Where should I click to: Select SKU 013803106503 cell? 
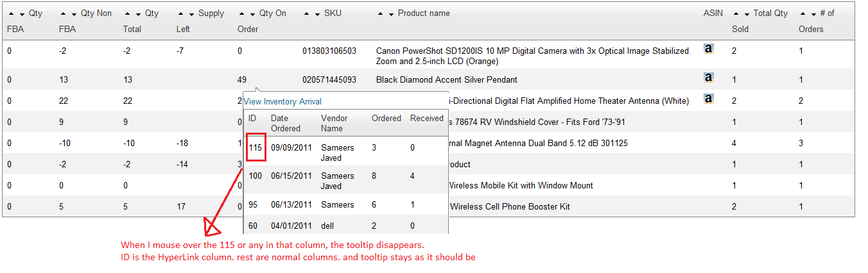329,51
